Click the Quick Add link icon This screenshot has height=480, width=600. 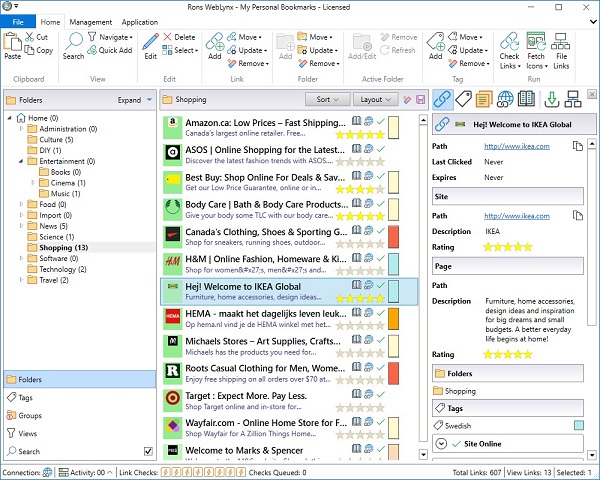tap(92, 50)
